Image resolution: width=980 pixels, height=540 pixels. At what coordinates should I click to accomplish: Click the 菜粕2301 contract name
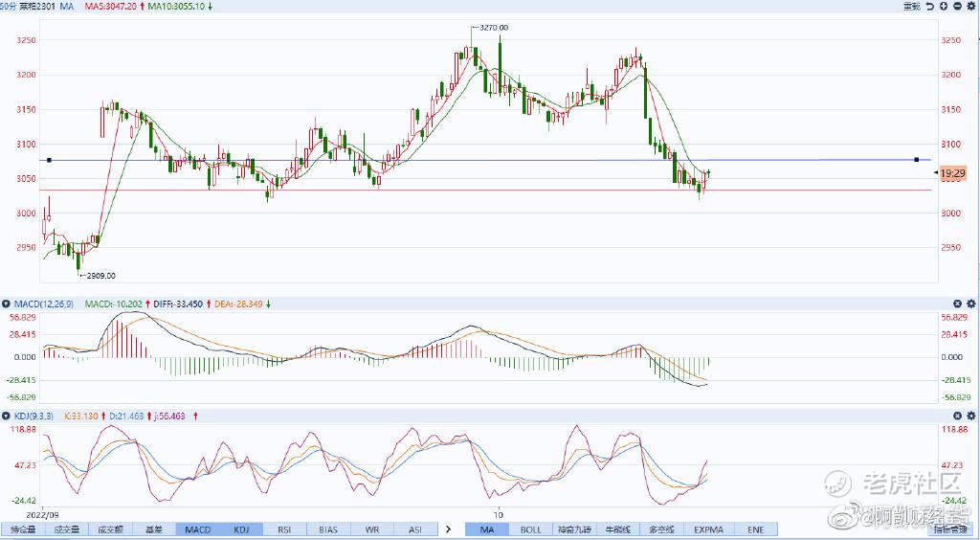coord(37,6)
